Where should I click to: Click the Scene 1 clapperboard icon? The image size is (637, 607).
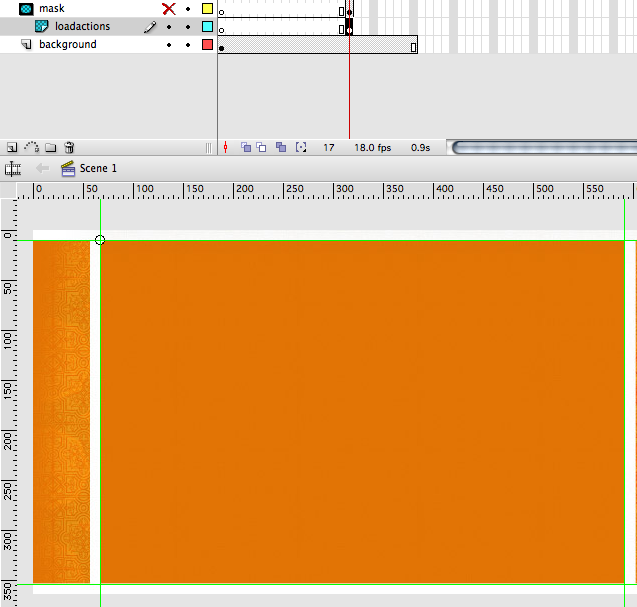pyautogui.click(x=68, y=169)
